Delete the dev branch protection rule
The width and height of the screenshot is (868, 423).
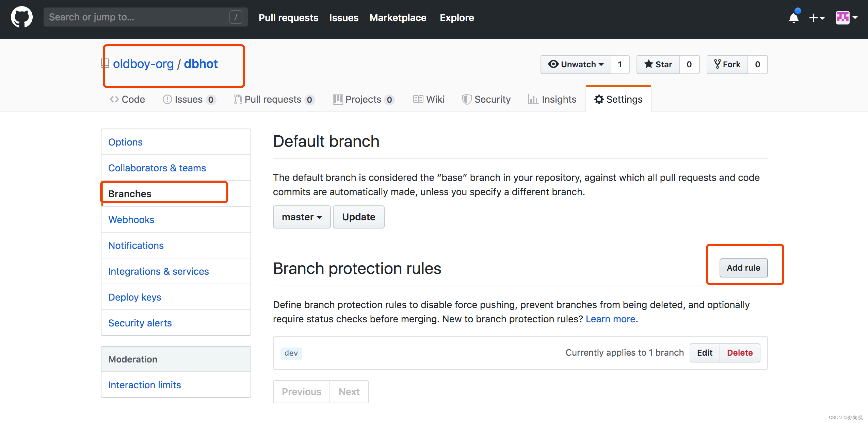coord(740,353)
